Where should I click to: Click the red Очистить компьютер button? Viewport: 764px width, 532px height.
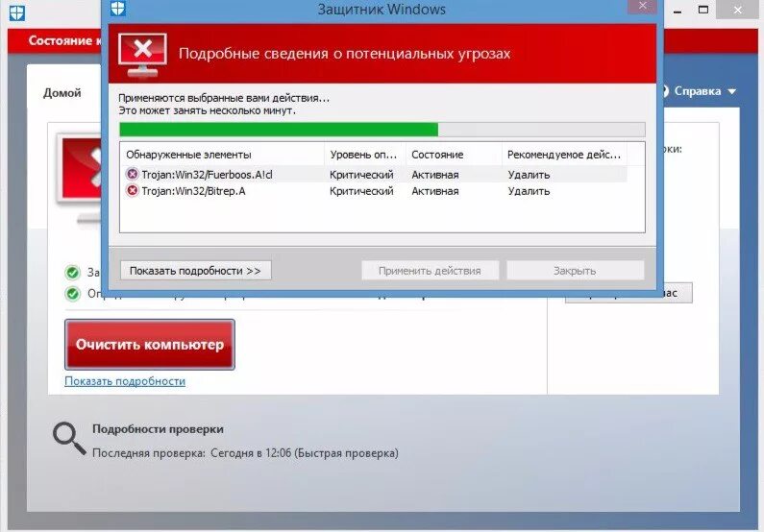coord(150,345)
